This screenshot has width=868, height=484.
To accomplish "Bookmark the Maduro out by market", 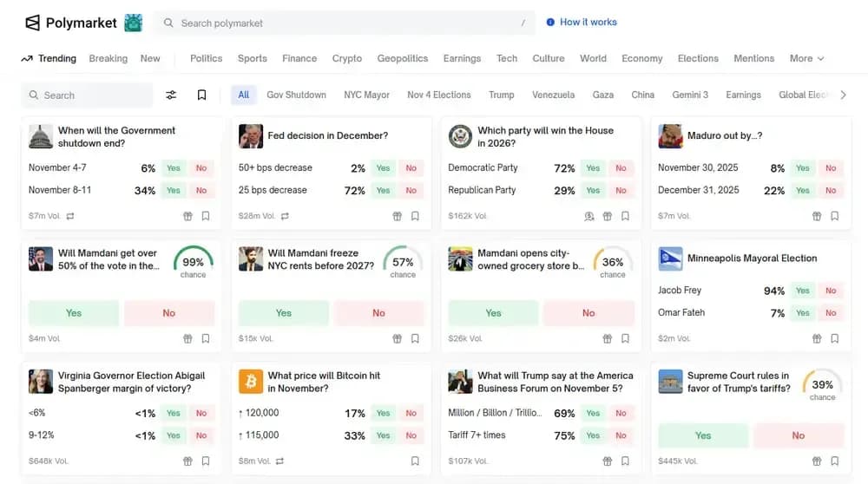I will (x=835, y=216).
